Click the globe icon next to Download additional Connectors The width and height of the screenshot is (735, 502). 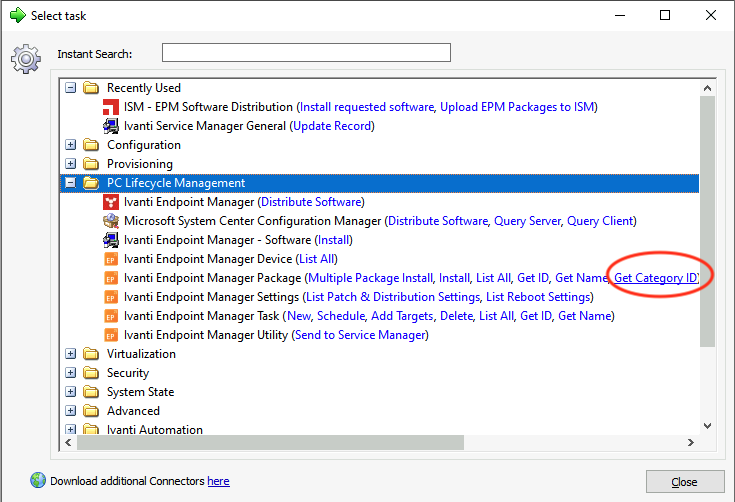tap(38, 480)
